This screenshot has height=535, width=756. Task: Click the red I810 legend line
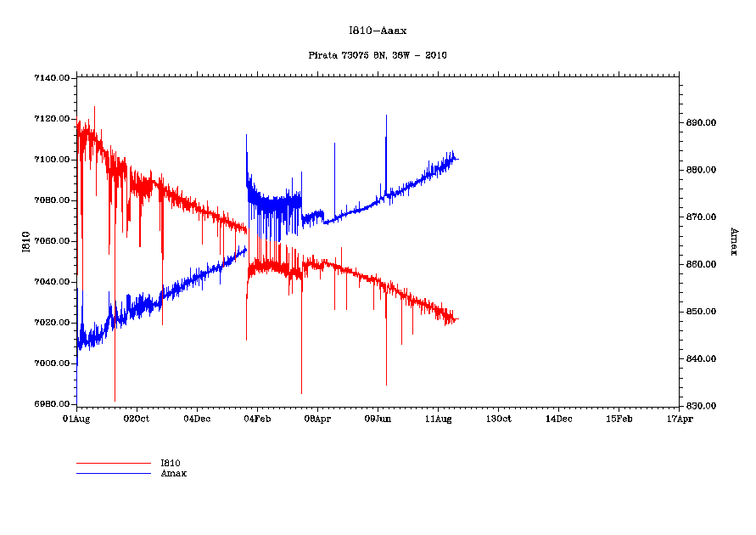coord(113,464)
